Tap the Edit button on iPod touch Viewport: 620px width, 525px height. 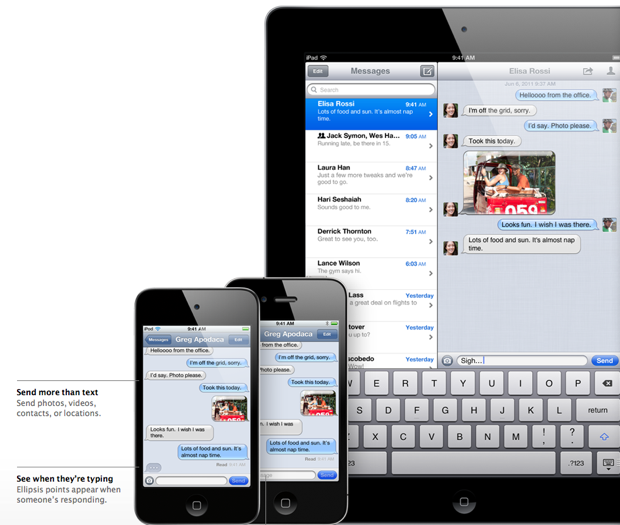[x=238, y=340]
